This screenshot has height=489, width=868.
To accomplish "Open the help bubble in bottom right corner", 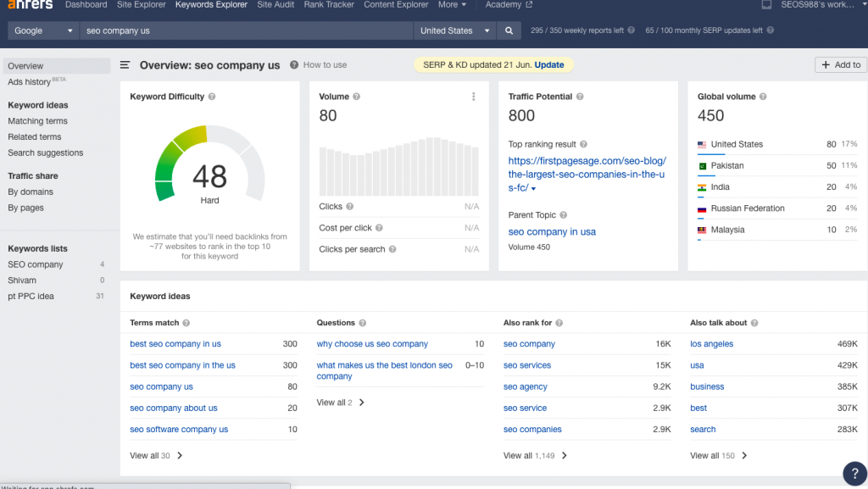I will pyautogui.click(x=854, y=473).
